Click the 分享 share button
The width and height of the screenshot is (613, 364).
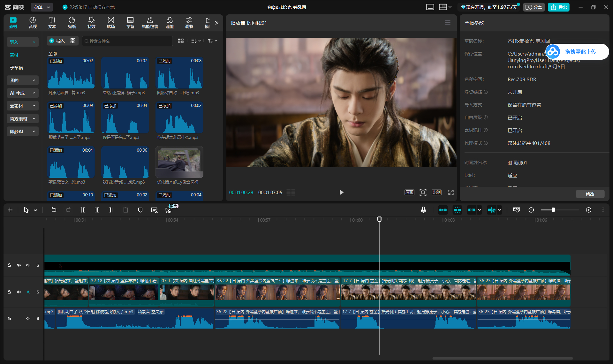[534, 7]
